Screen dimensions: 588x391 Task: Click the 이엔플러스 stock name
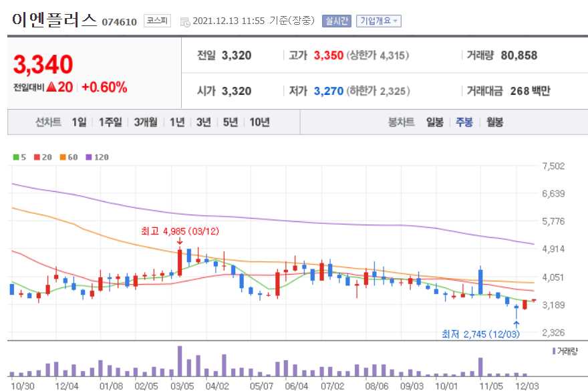tap(54, 19)
